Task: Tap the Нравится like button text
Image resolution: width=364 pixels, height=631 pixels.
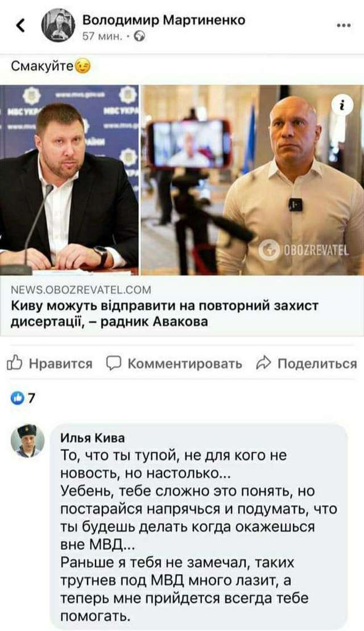Action: 61,364
